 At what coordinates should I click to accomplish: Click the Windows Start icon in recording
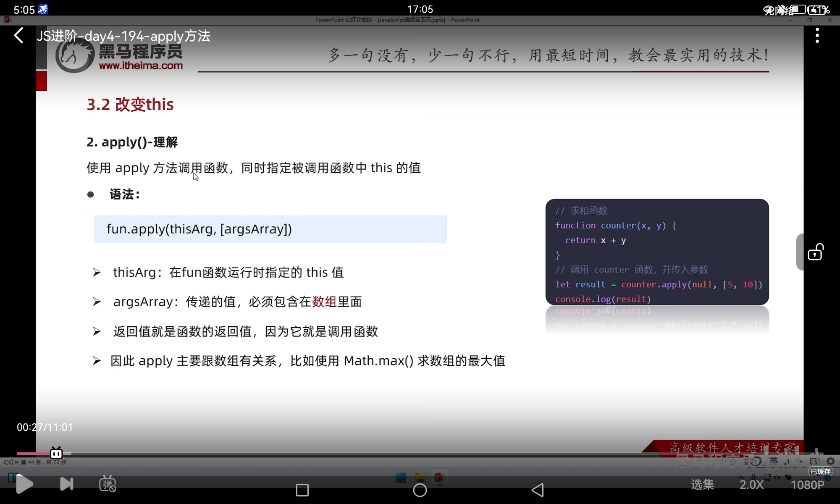point(401,478)
